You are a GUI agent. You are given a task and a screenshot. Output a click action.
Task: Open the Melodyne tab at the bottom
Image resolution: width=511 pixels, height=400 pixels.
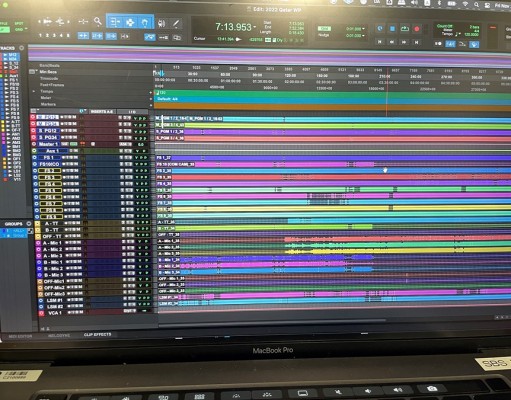pos(59,336)
